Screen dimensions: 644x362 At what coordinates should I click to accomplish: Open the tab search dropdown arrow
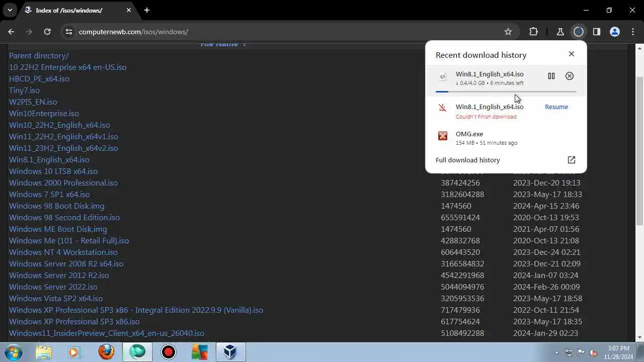[10, 10]
